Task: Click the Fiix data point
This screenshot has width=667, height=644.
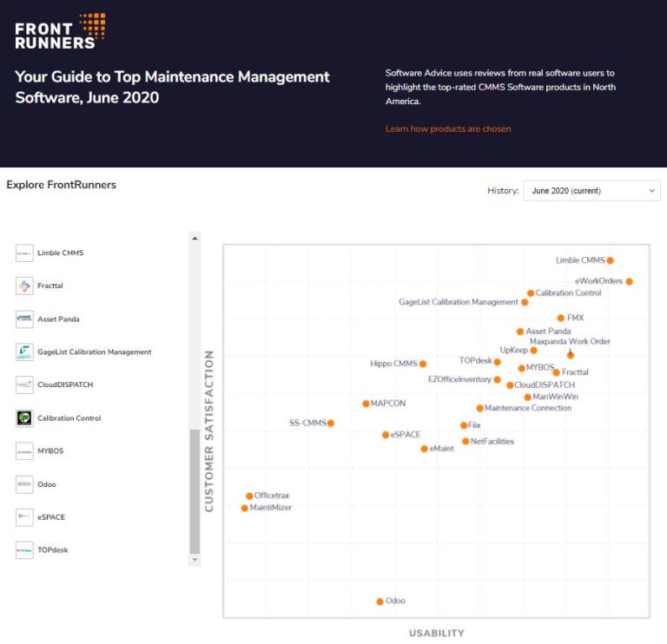Action: pos(464,425)
